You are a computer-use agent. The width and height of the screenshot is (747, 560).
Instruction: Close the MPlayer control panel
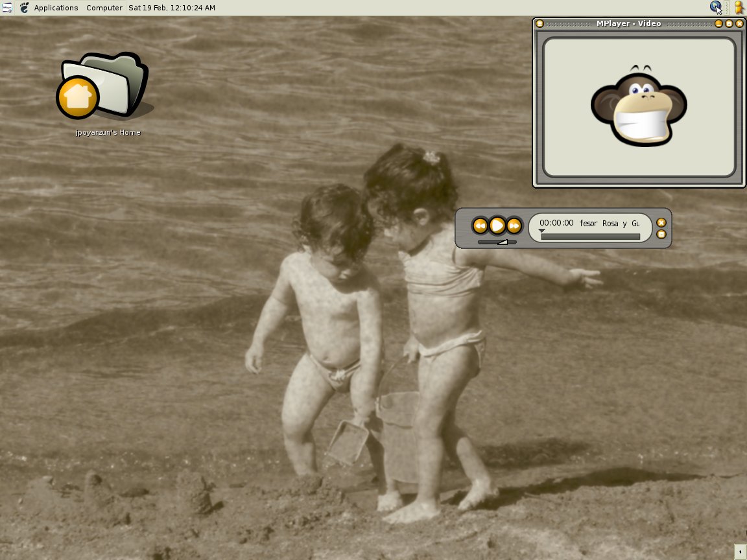point(661,222)
